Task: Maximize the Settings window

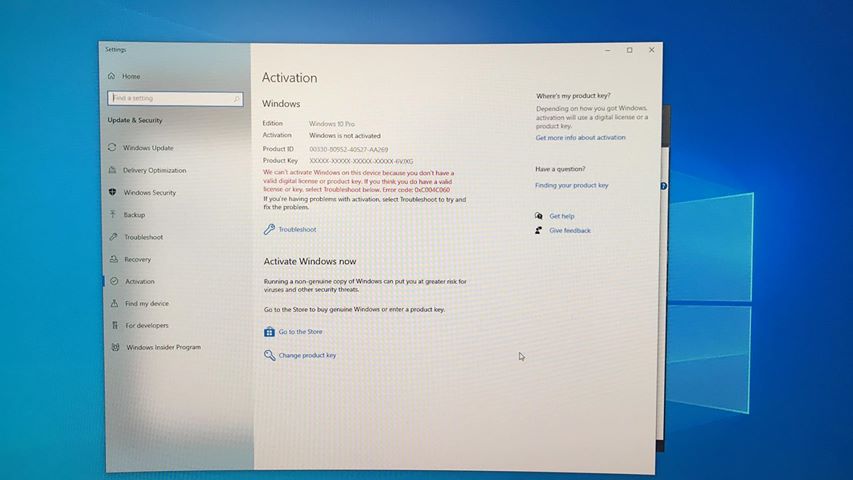Action: tap(629, 50)
